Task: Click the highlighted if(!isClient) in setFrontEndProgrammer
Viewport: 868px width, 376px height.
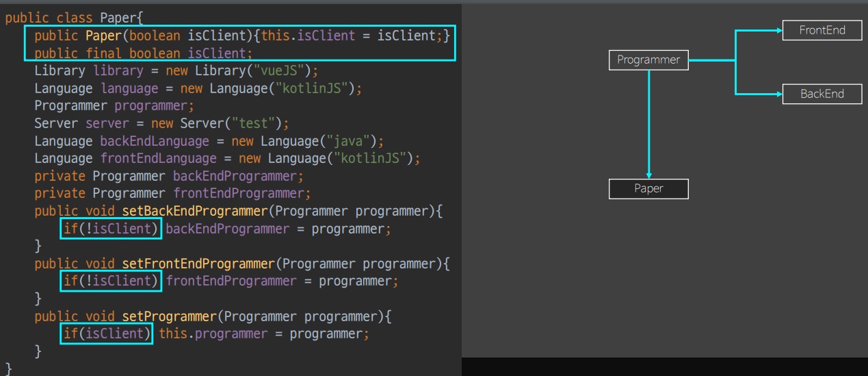Action: (111, 281)
